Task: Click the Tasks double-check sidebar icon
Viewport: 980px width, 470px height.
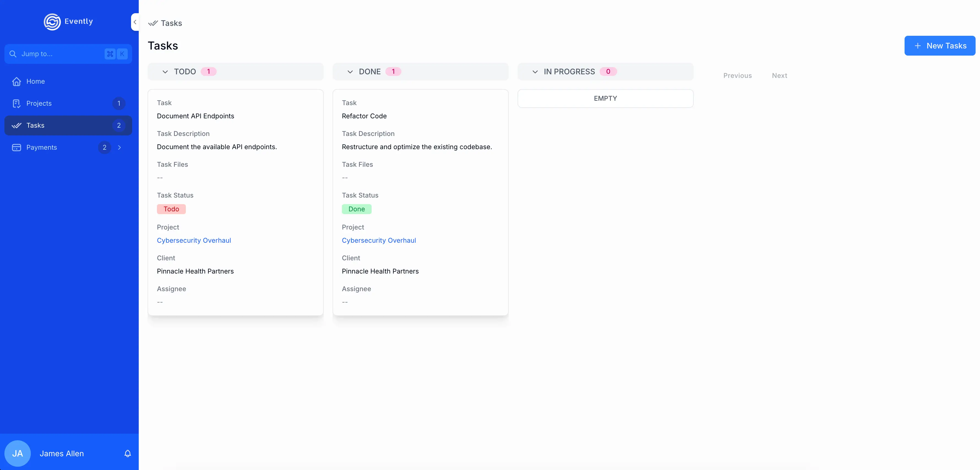Action: [x=16, y=125]
